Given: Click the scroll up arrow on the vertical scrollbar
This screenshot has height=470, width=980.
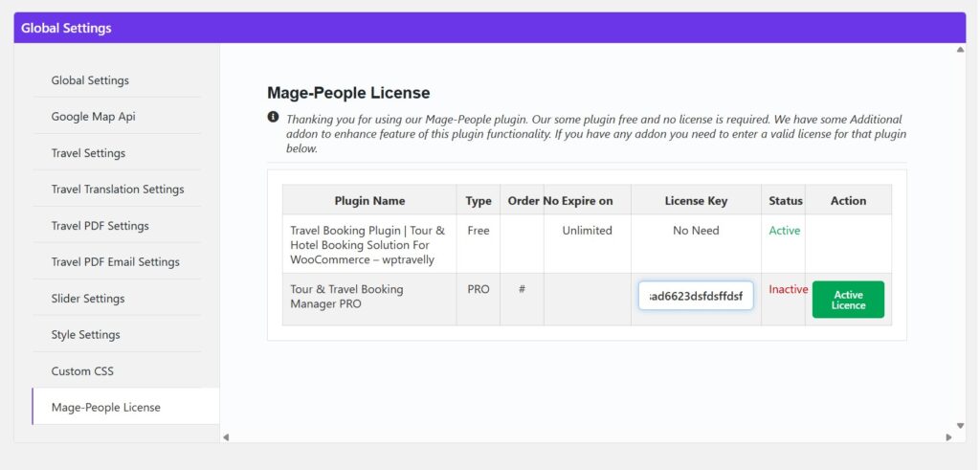Looking at the screenshot, I should click(x=960, y=50).
